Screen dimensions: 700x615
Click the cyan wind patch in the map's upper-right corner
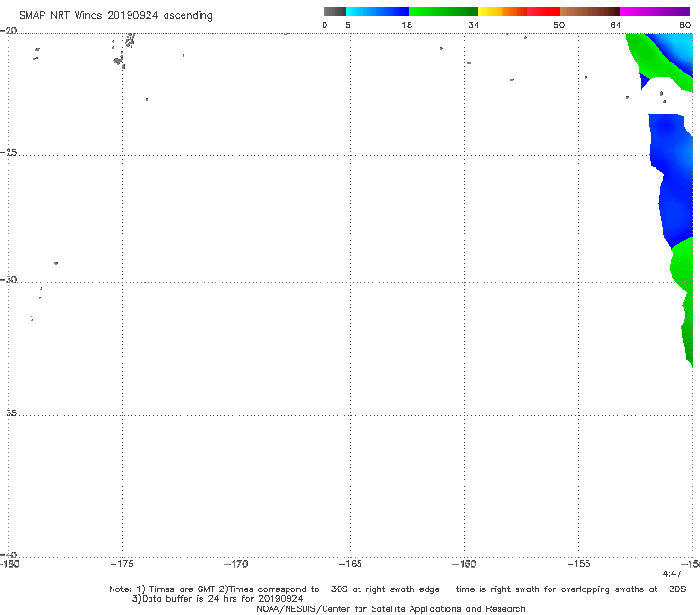tap(681, 47)
